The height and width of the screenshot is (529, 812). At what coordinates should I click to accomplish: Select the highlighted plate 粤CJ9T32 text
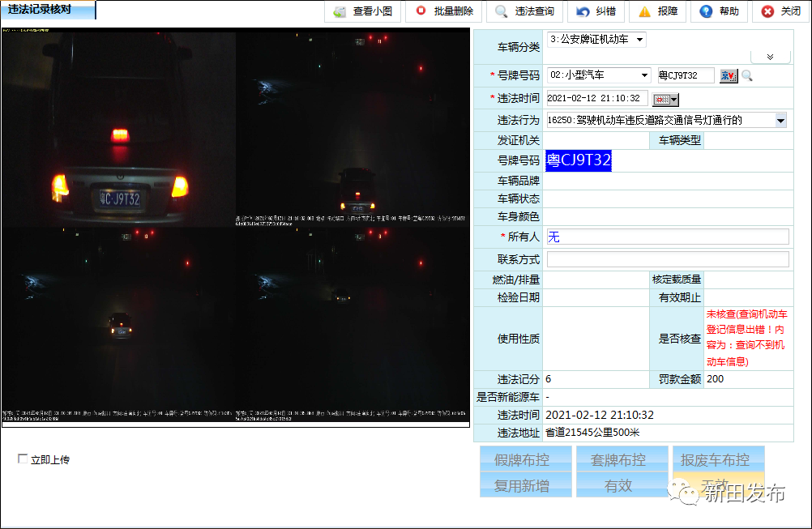[579, 160]
